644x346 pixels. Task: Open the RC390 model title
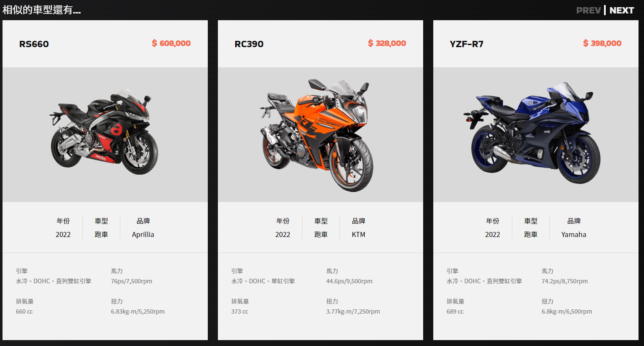pyautogui.click(x=249, y=44)
